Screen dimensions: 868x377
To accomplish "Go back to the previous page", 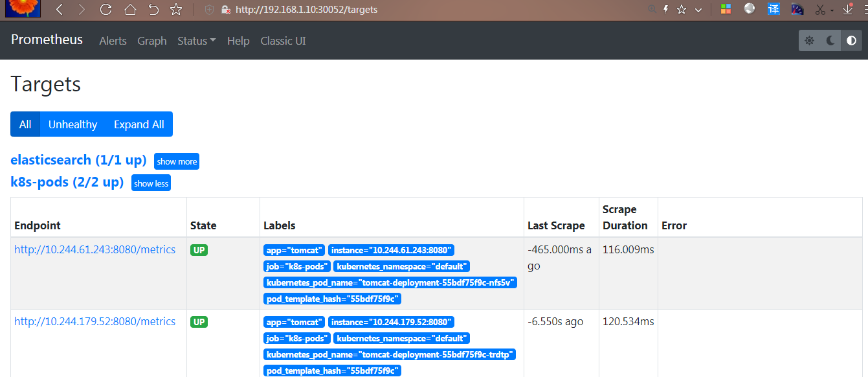I will click(x=60, y=10).
